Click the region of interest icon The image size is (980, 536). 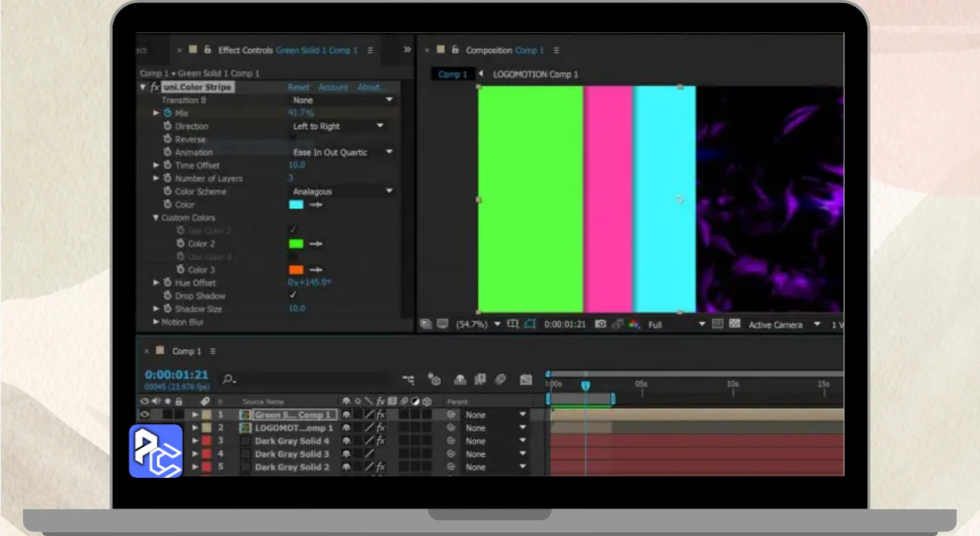[x=530, y=325]
